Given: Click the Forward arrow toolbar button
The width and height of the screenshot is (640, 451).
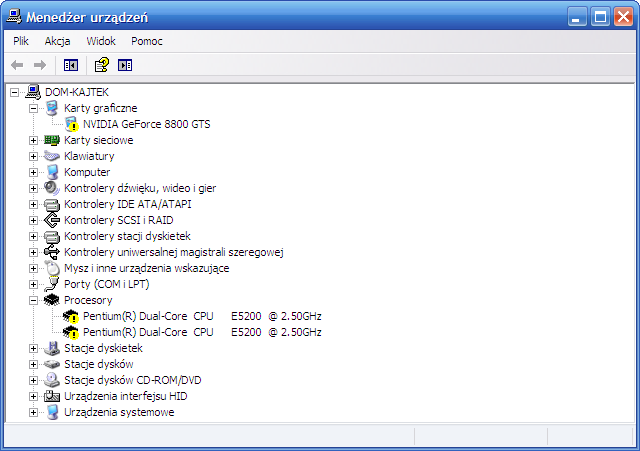Looking at the screenshot, I should pyautogui.click(x=40, y=65).
